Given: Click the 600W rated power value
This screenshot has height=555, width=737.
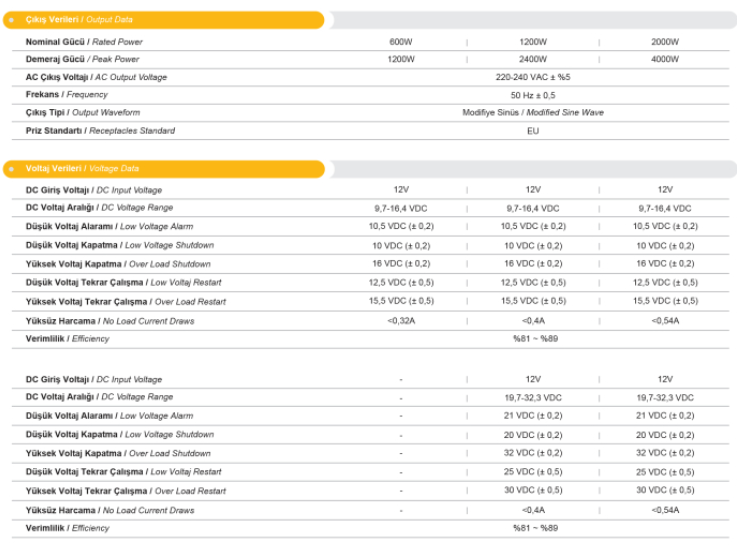Looking at the screenshot, I should click(x=400, y=42).
